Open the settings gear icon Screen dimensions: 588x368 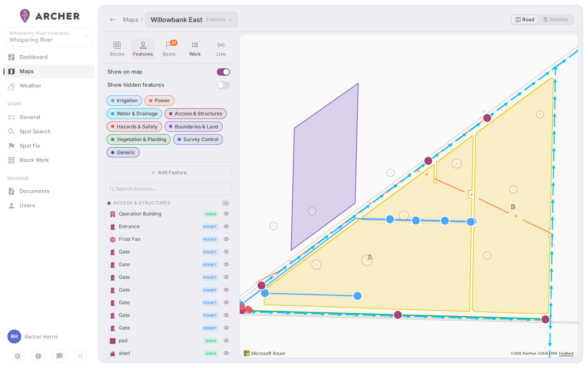18,356
